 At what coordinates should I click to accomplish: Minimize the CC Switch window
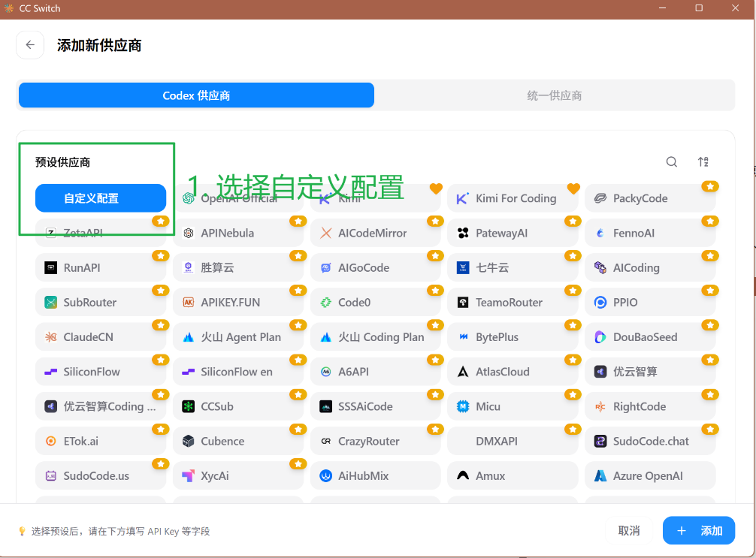663,8
